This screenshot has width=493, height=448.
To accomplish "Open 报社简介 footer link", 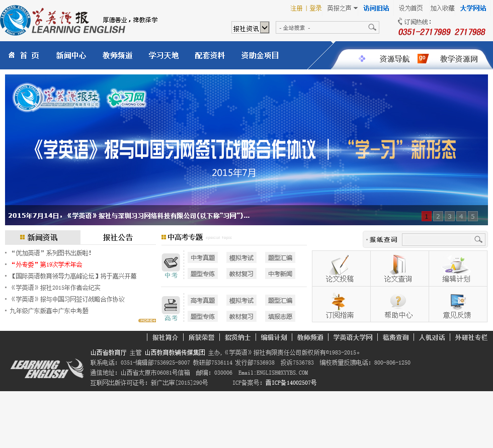I will pos(165,337).
